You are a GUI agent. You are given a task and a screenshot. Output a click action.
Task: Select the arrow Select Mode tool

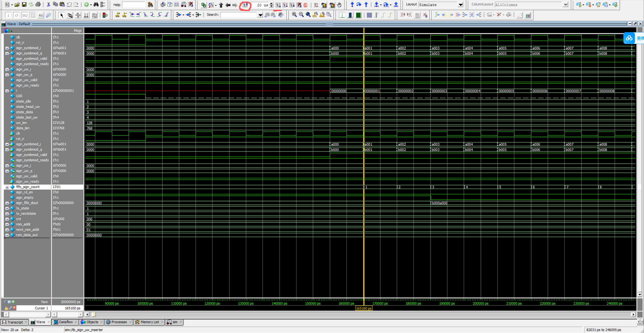coord(62,15)
